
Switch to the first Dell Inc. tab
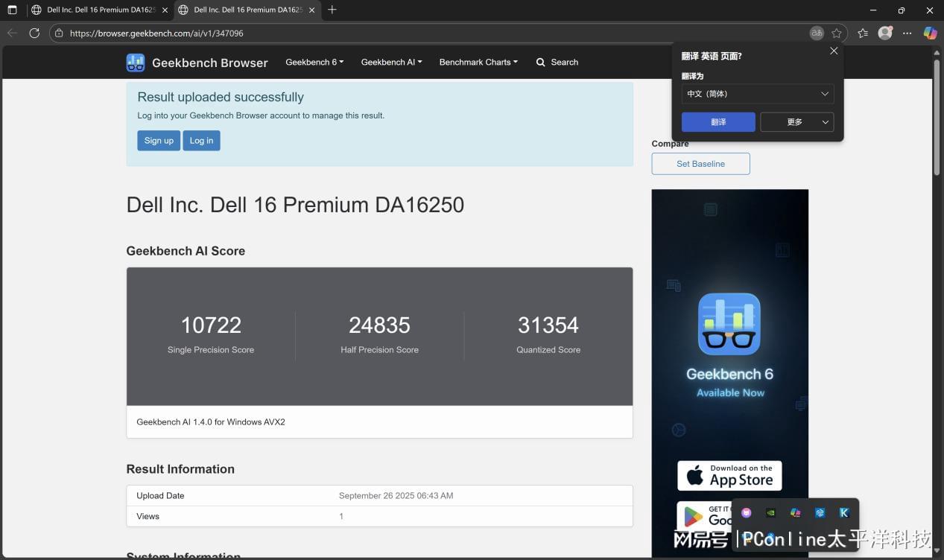point(98,10)
